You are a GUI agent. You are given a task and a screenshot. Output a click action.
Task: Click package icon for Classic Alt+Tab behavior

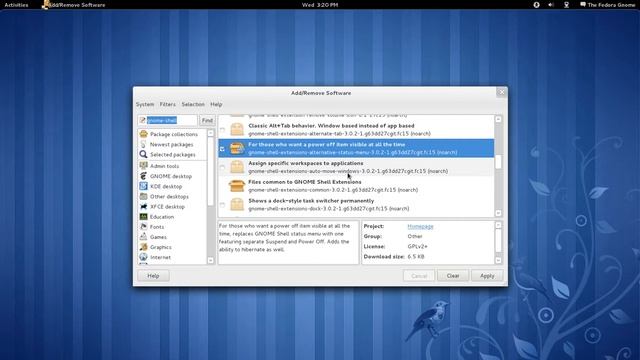click(x=237, y=129)
